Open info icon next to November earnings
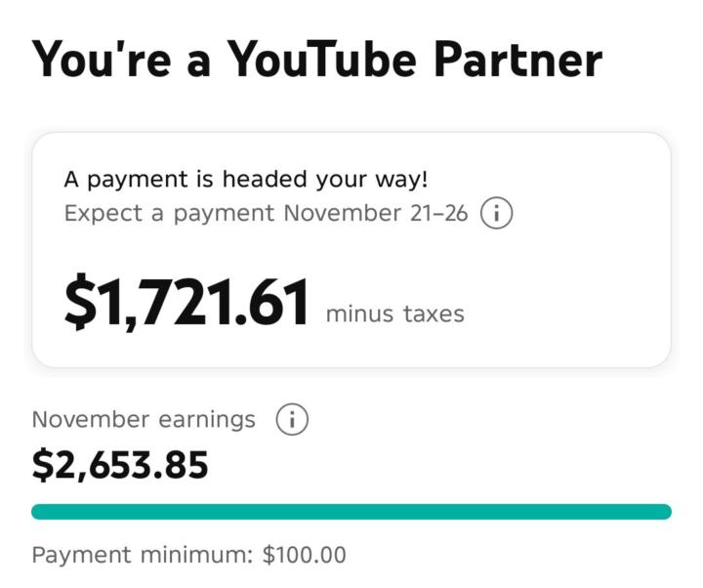Image resolution: width=703 pixels, height=588 pixels. click(x=292, y=420)
